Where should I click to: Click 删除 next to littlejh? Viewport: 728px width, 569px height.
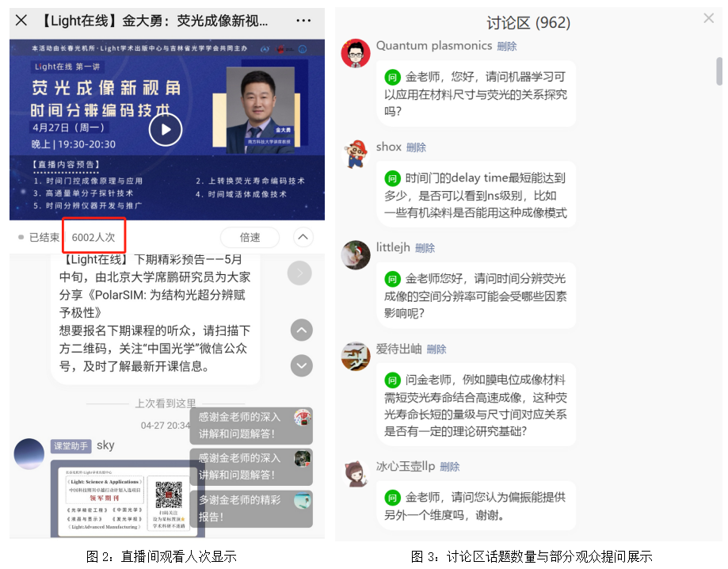[425, 249]
